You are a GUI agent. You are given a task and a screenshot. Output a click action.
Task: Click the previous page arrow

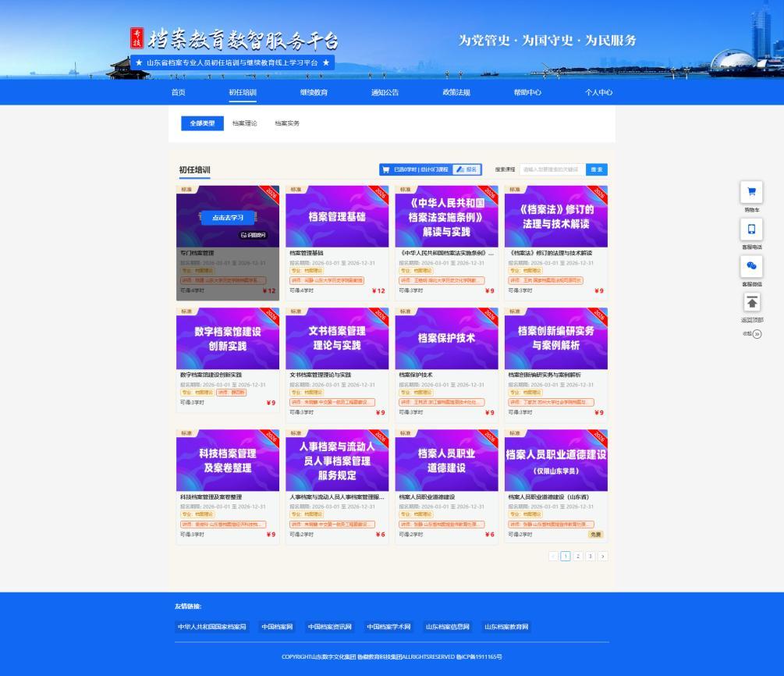pyautogui.click(x=554, y=556)
